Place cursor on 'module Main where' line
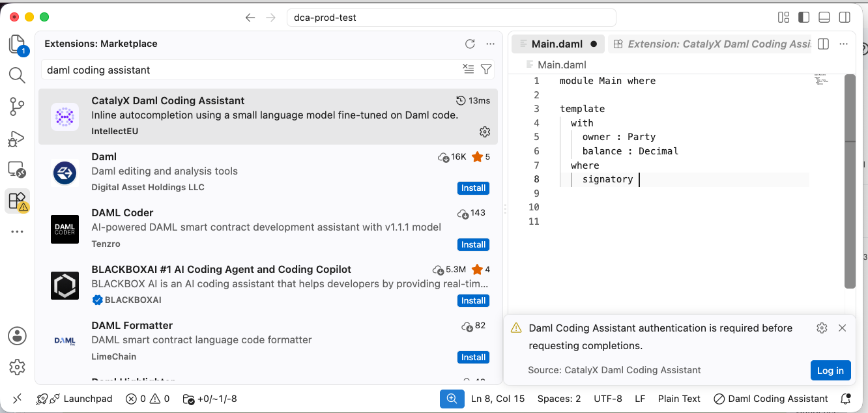Viewport: 868px width, 413px height. [x=607, y=81]
